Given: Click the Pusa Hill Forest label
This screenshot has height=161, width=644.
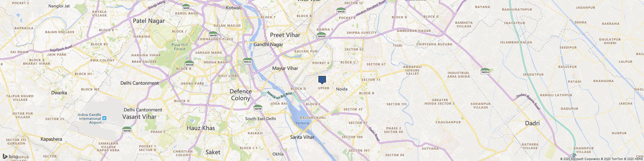Looking at the screenshot, I should [178, 47].
